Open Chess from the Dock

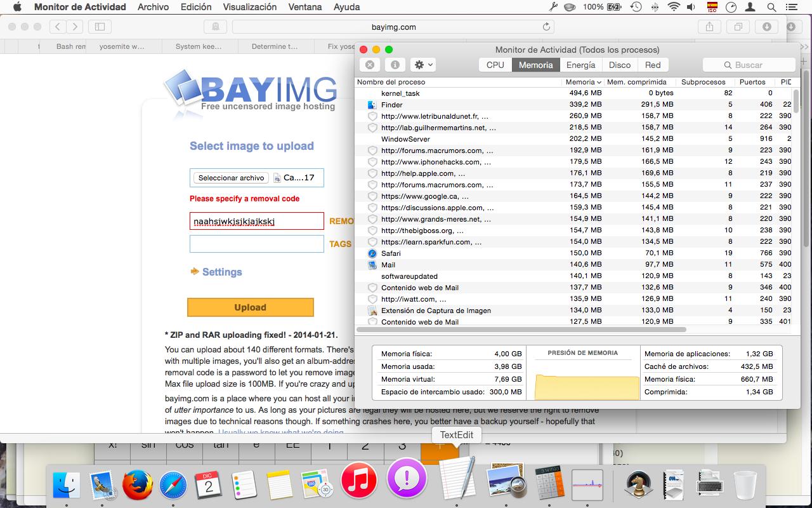pos(639,486)
